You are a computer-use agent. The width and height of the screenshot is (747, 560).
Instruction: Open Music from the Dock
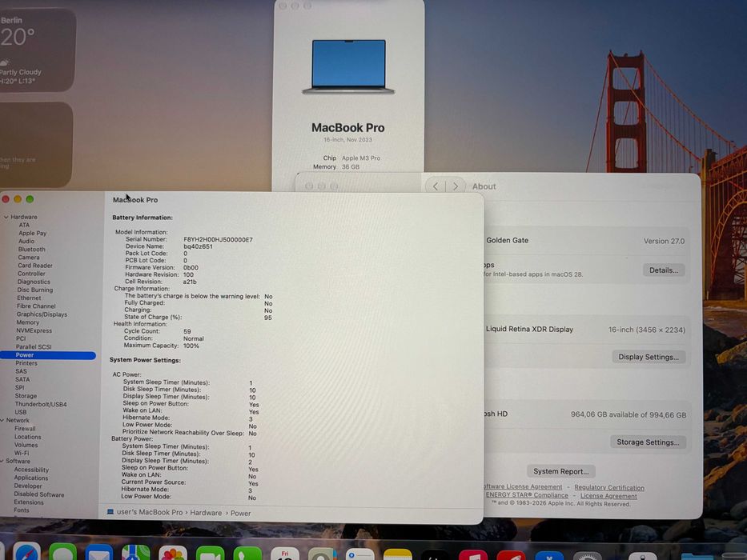[472, 554]
